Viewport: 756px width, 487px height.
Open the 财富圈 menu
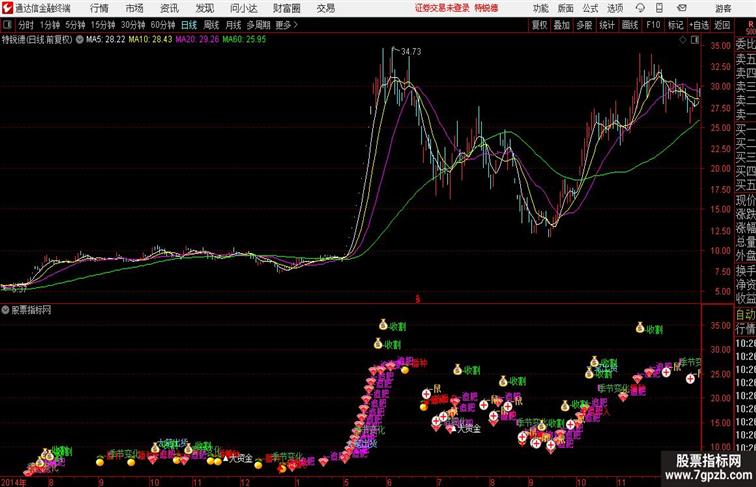point(286,8)
